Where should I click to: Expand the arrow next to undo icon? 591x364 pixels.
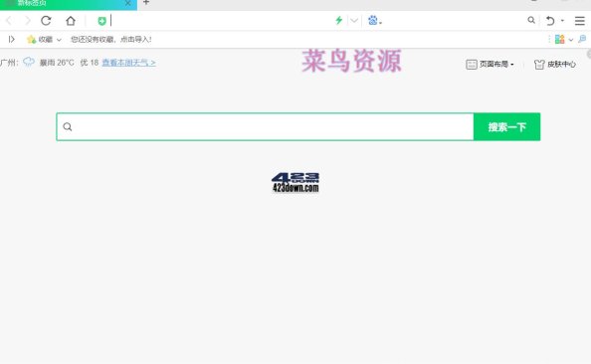click(562, 20)
